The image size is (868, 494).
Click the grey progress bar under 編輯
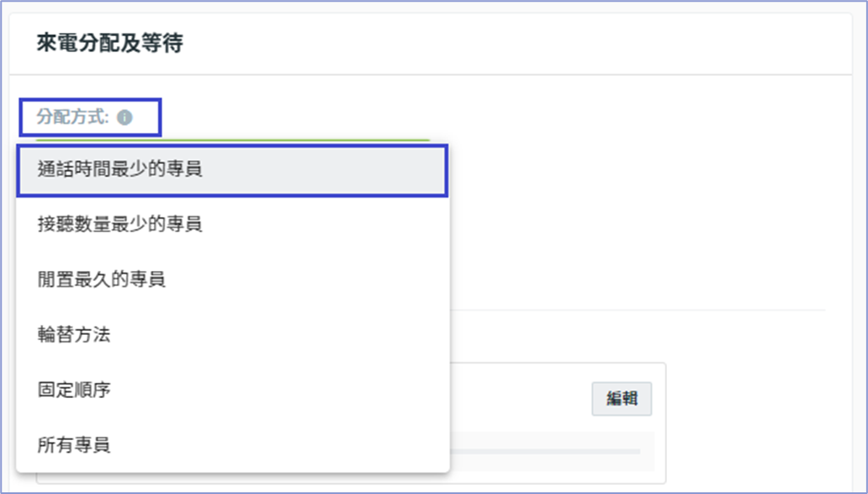(x=545, y=452)
